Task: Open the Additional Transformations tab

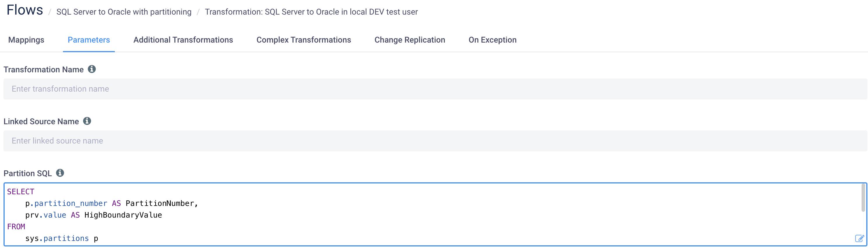Action: pos(183,40)
